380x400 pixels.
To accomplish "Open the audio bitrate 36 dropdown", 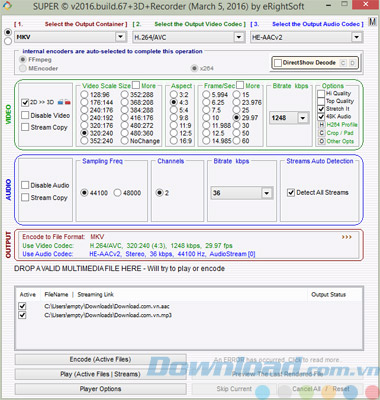I will 266,193.
